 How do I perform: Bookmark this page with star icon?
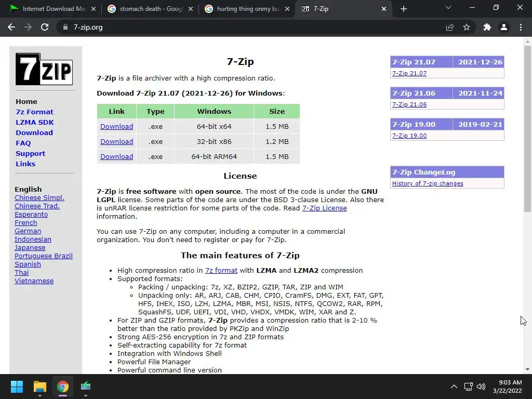click(467, 27)
